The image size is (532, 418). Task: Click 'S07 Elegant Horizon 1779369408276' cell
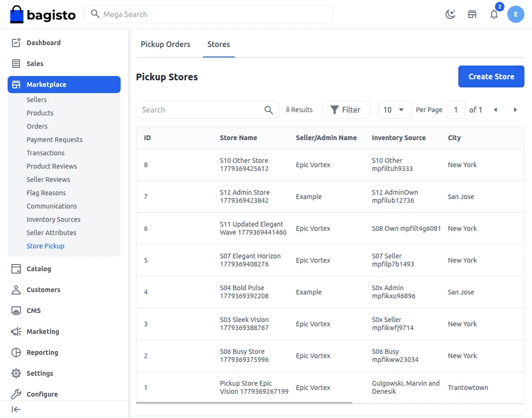(x=250, y=260)
